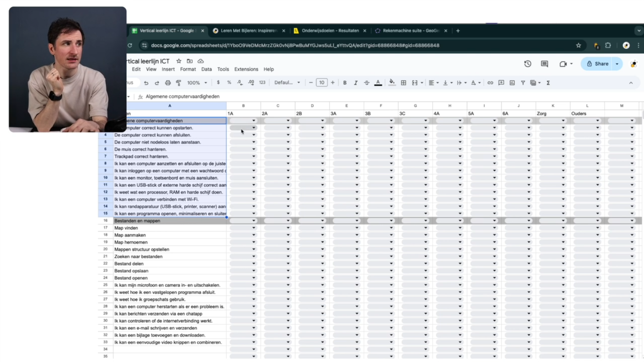Click the Share button

[x=597, y=64]
